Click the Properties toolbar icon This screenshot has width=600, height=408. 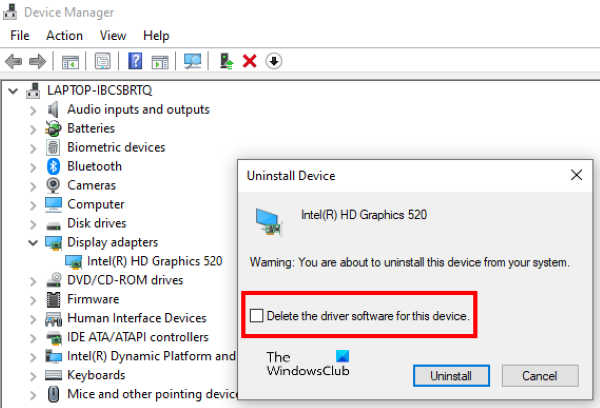[x=102, y=61]
